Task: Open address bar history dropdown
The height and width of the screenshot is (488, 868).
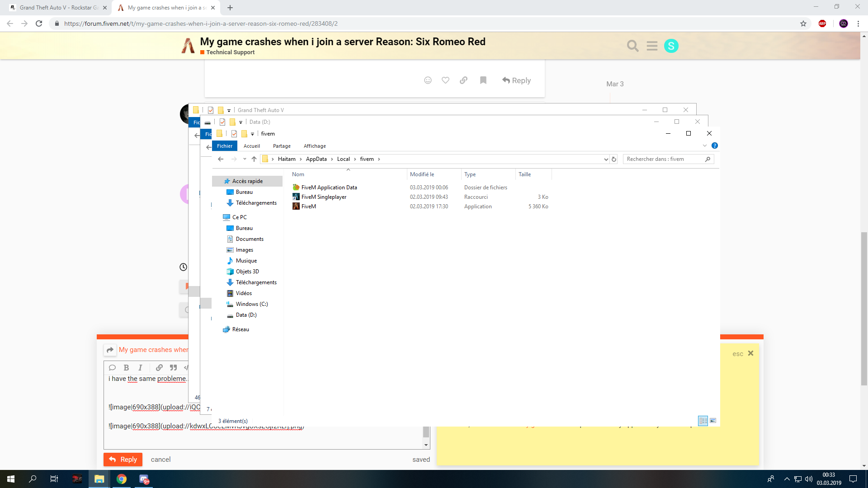Action: [x=606, y=159]
